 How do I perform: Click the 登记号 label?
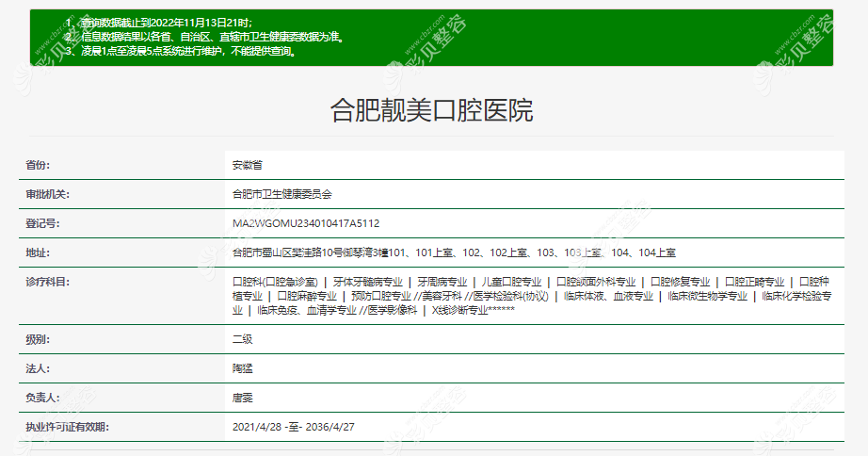42,223
